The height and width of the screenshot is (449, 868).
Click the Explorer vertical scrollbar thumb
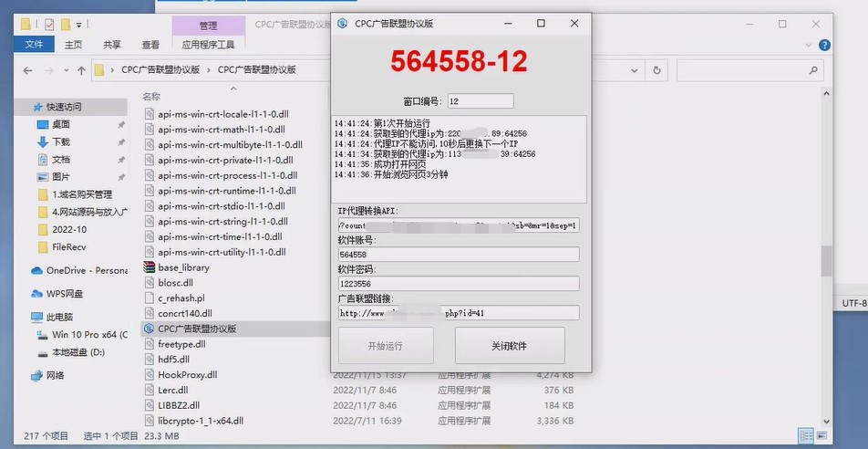click(826, 261)
